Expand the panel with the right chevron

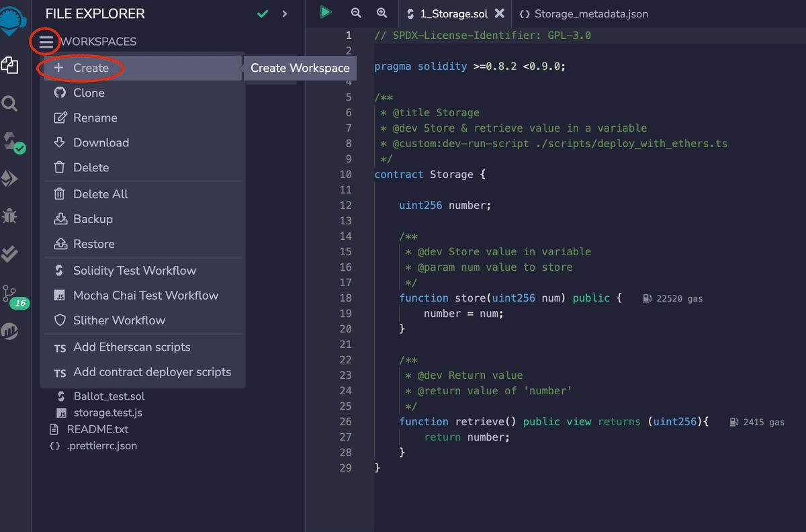284,13
